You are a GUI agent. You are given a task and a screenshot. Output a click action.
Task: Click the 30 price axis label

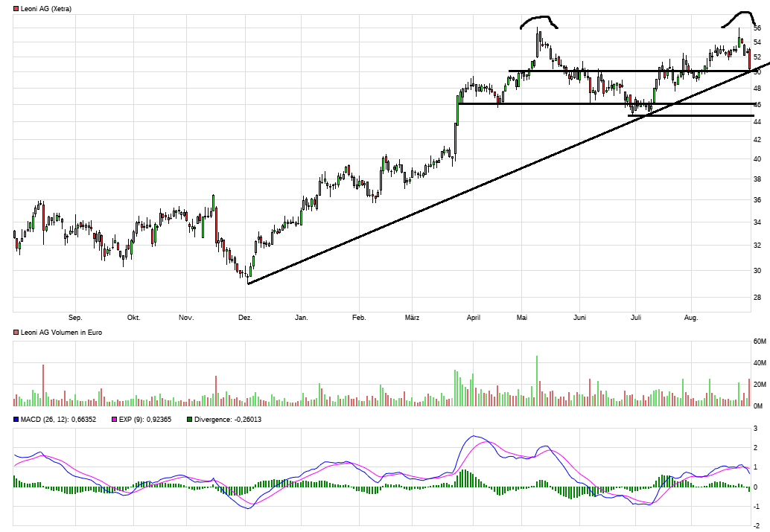757,270
